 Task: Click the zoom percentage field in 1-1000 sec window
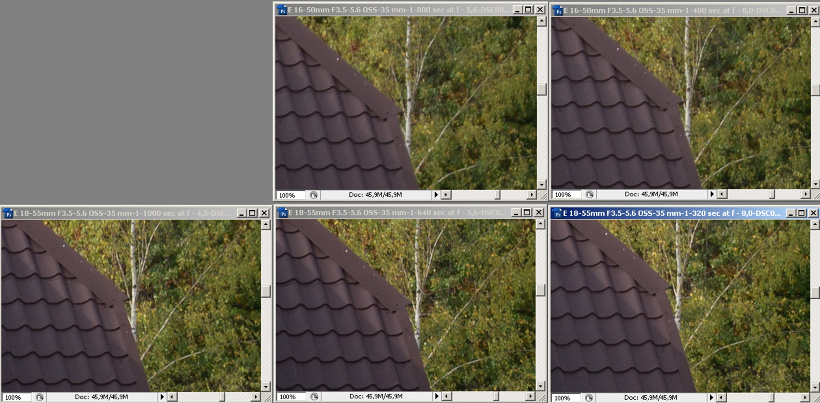click(x=15, y=397)
